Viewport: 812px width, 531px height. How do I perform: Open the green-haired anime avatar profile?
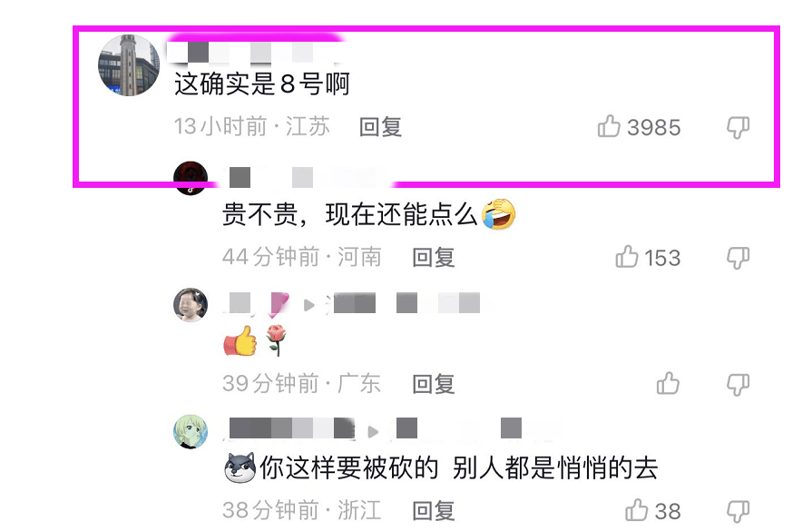(191, 431)
